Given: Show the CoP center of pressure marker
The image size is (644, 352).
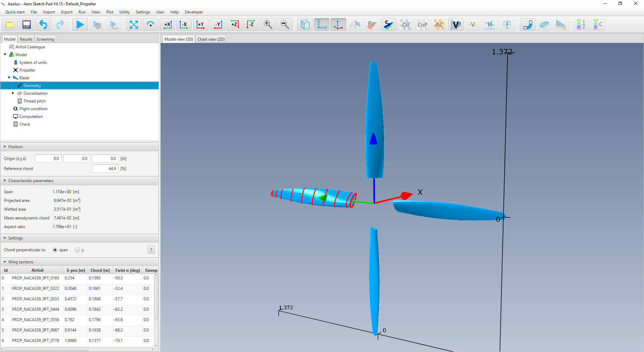Looking at the screenshot, I should (422, 24).
